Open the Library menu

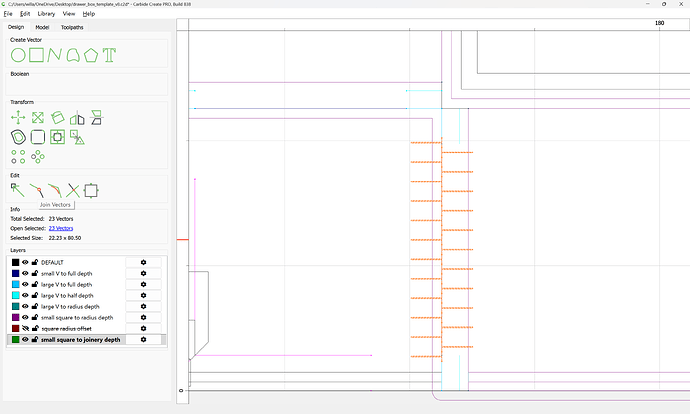point(46,14)
